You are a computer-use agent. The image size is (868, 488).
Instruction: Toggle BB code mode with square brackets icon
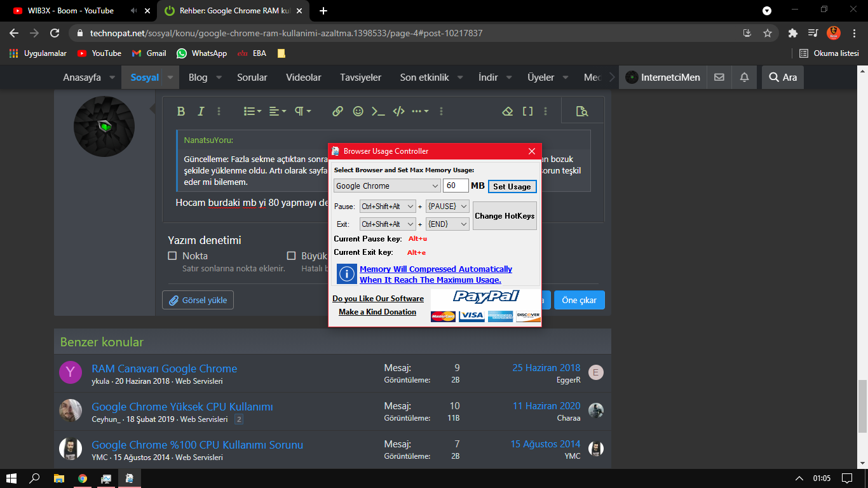click(527, 111)
